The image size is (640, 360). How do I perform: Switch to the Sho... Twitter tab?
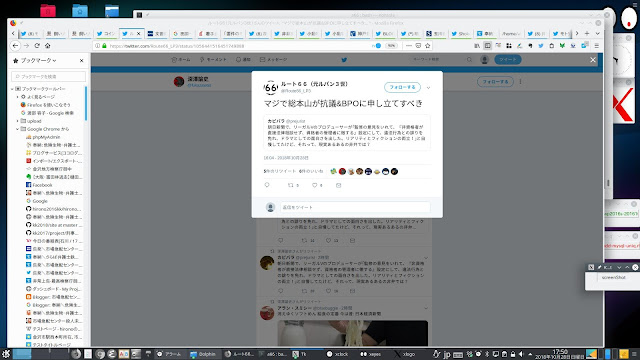click(x=461, y=33)
